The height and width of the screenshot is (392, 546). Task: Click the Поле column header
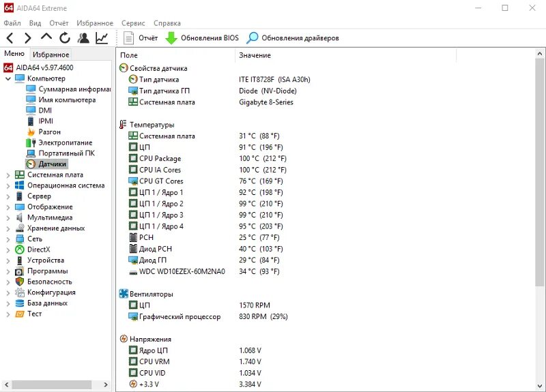176,55
